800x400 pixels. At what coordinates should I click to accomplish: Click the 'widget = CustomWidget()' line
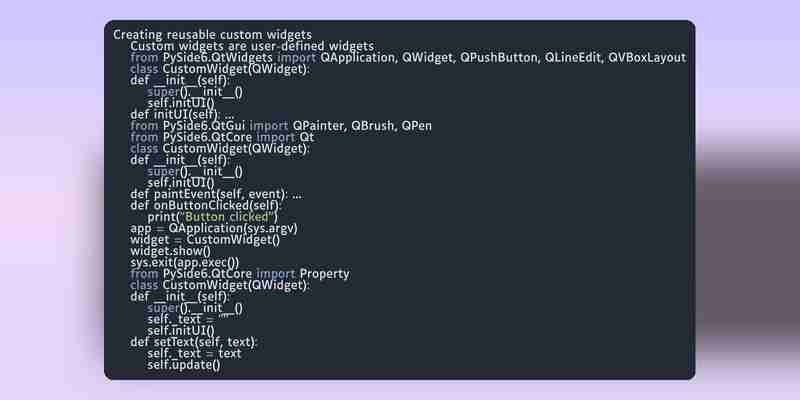(205, 240)
